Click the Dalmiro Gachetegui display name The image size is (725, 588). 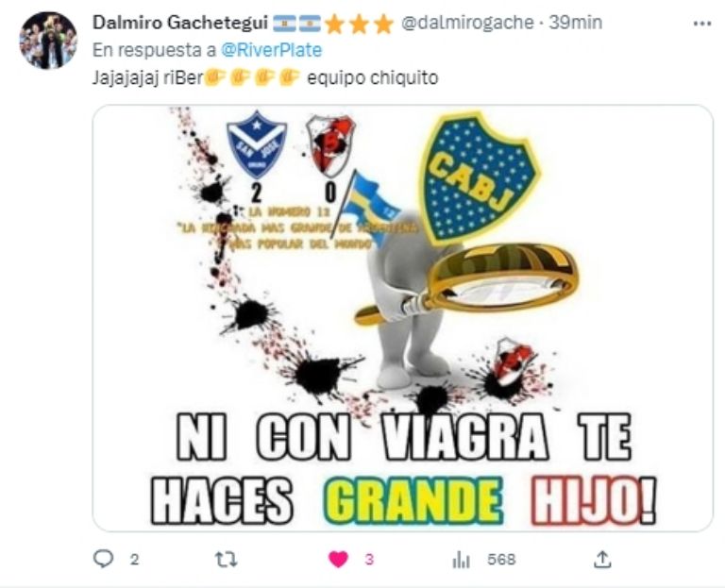click(x=180, y=23)
